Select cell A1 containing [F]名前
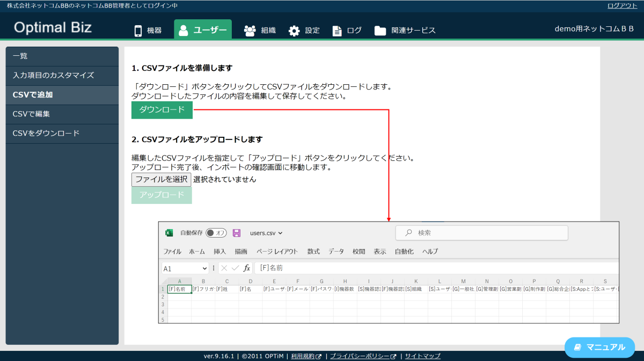 click(x=180, y=289)
